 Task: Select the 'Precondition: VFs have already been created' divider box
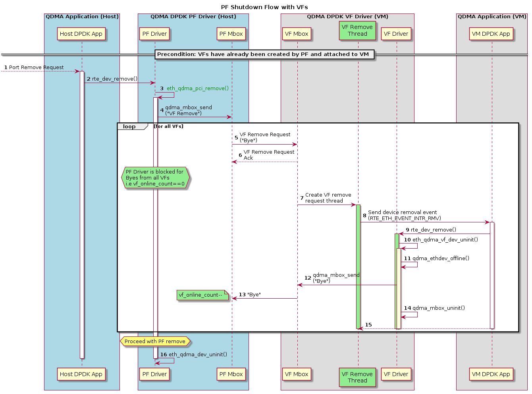tap(263, 54)
